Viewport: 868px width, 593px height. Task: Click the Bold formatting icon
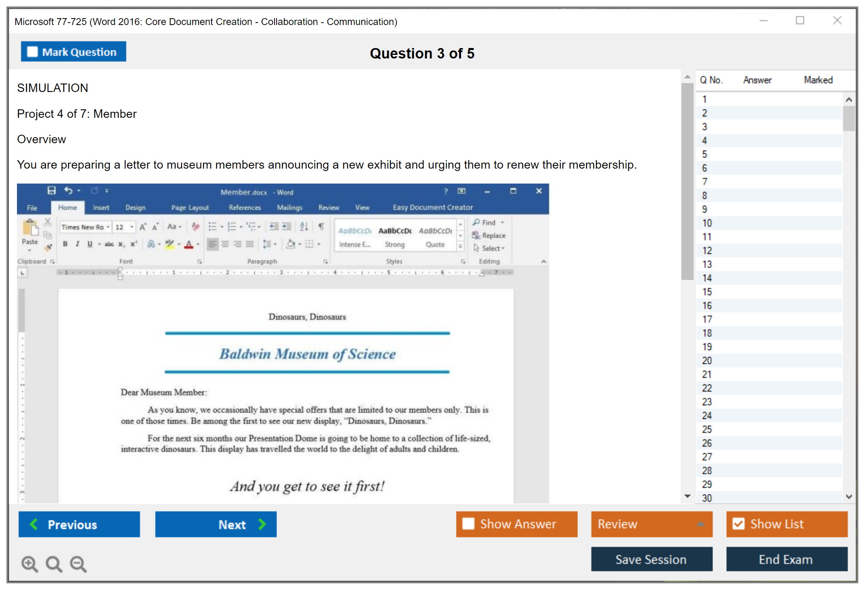point(65,244)
